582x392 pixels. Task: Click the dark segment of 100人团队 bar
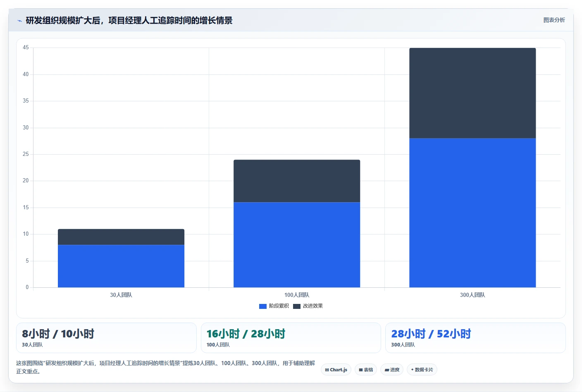[297, 181]
